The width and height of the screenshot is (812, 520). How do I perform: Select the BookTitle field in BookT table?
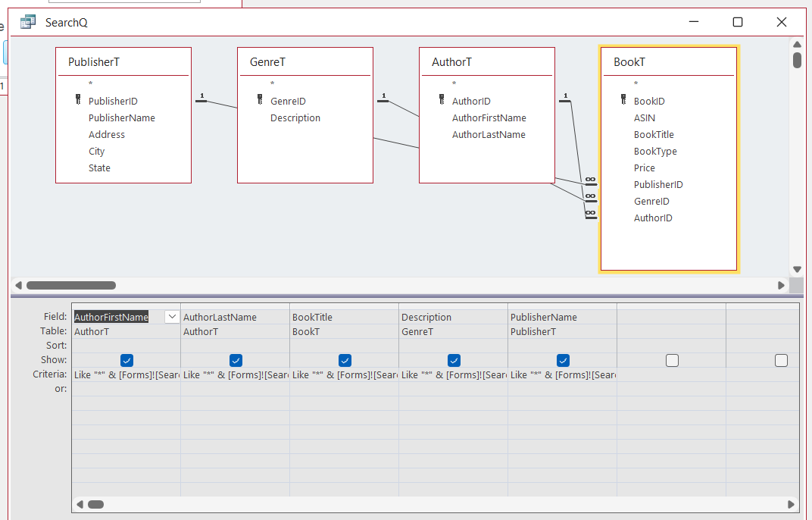coord(654,135)
